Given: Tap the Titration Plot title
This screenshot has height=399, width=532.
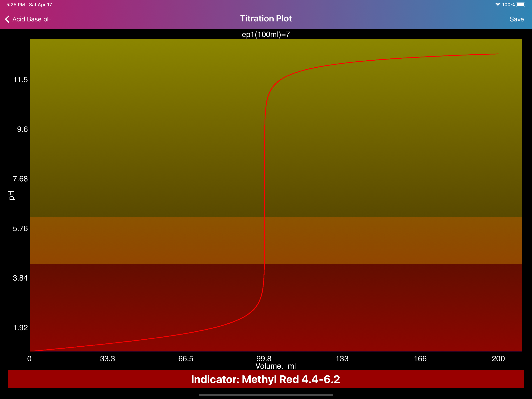Looking at the screenshot, I should [266, 19].
